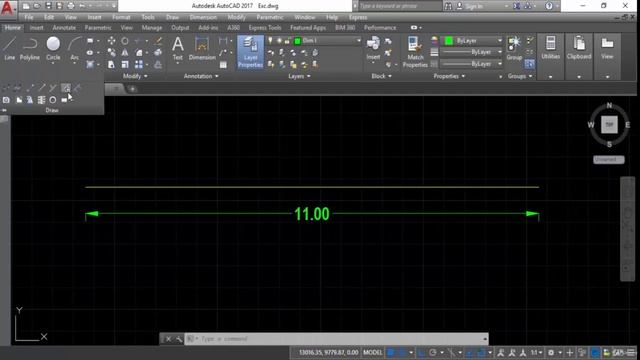640x360 pixels.
Task: Select the Line drawing tool
Action: point(9,48)
